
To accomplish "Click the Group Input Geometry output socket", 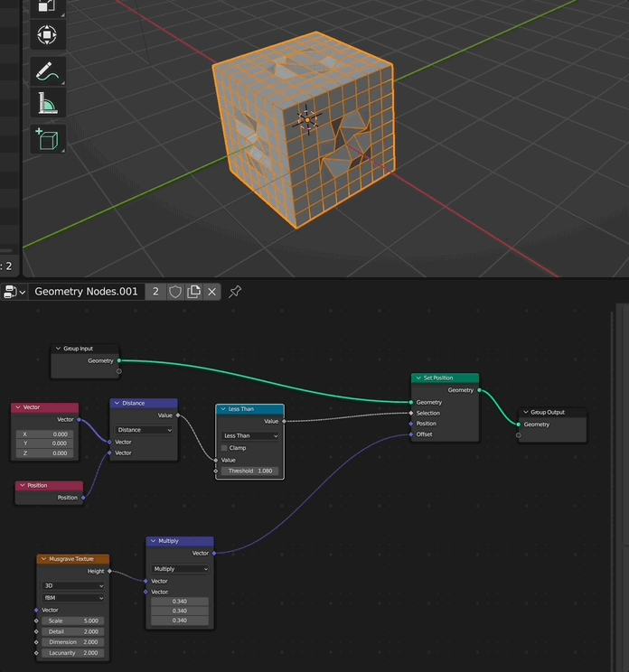I will 119,360.
